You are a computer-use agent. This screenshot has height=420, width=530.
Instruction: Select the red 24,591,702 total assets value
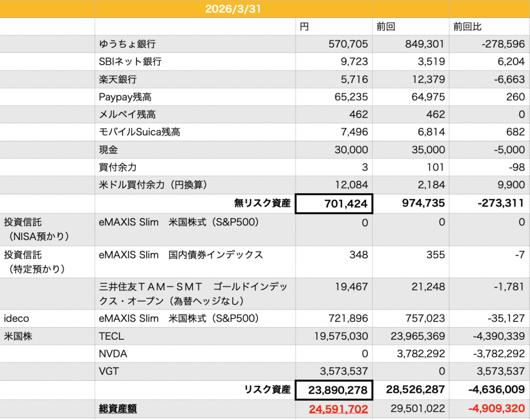tap(338, 409)
